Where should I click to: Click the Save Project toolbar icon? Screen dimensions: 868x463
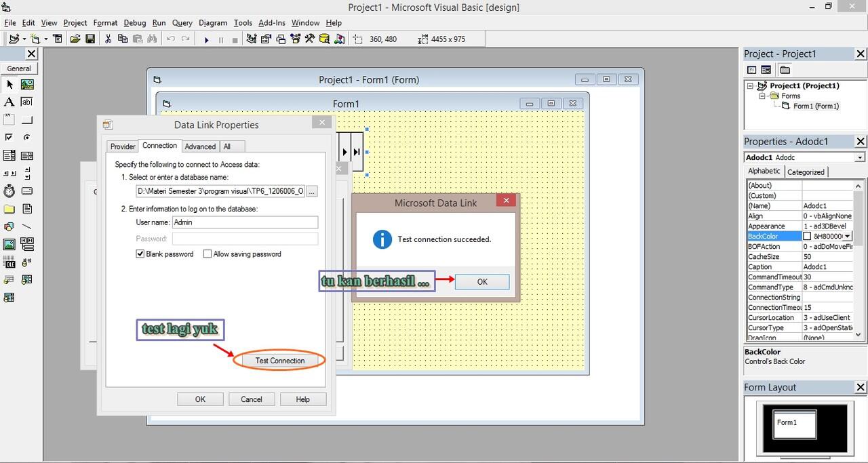[x=90, y=39]
